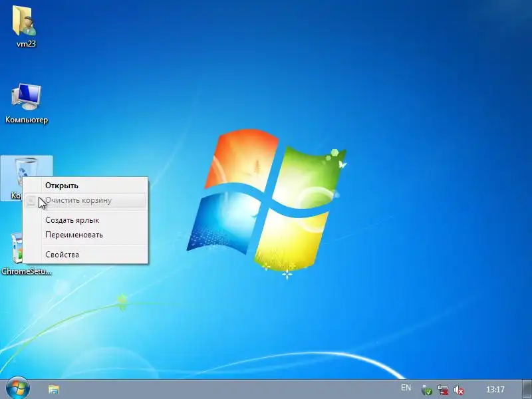Image resolution: width=532 pixels, height=399 pixels.
Task: Click the Show Desktop strip after the clock
Action: (526, 389)
